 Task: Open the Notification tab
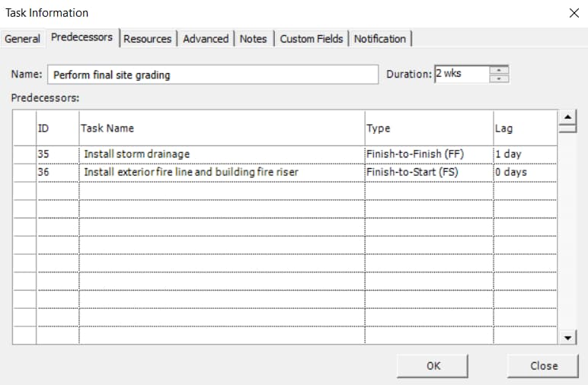[x=380, y=39]
